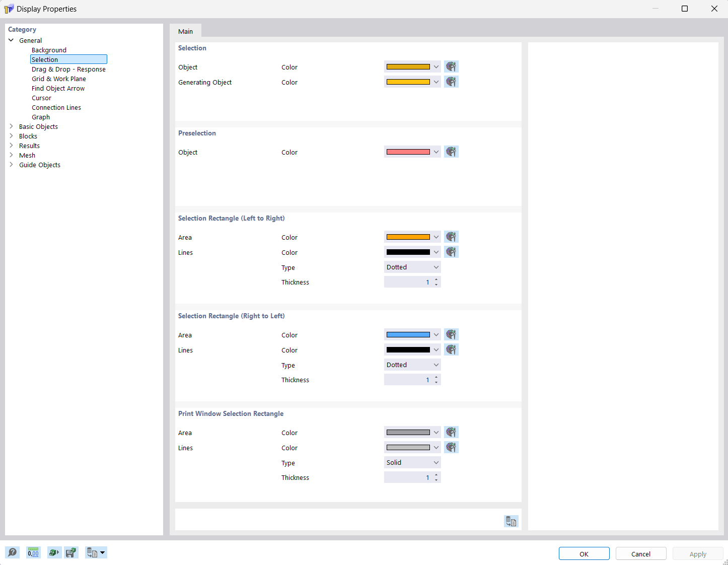This screenshot has width=728, height=565.
Task: Click the reset-to-default icon below the settings panel
Action: (511, 521)
